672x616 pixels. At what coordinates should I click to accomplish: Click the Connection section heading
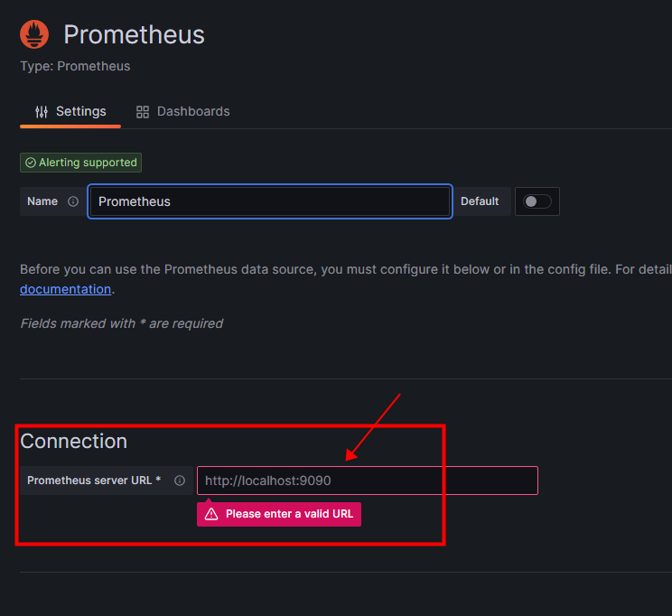(x=73, y=441)
